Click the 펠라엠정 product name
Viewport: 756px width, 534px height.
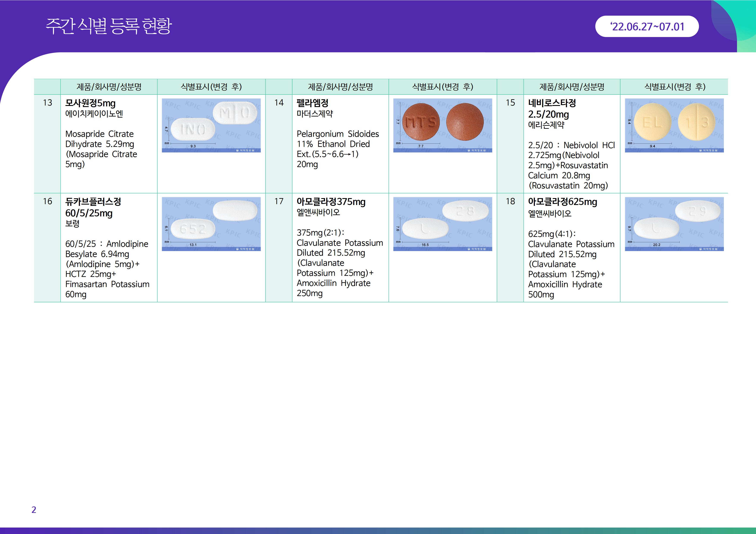point(312,103)
